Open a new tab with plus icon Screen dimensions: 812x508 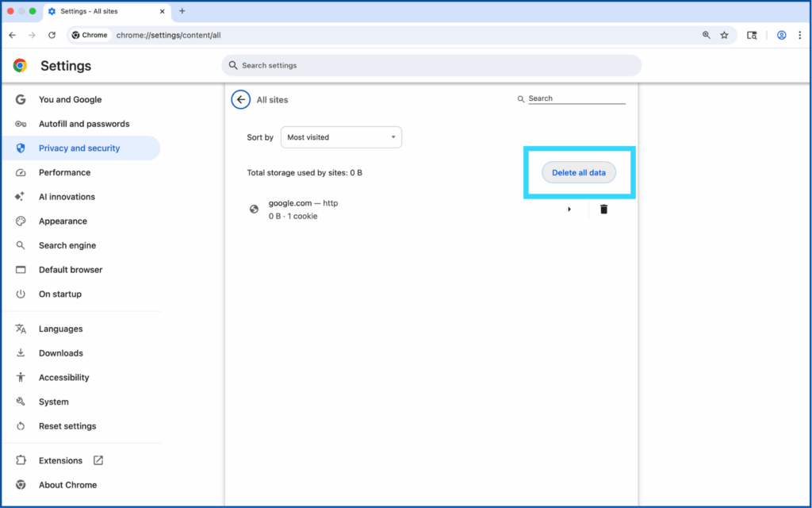(x=182, y=11)
